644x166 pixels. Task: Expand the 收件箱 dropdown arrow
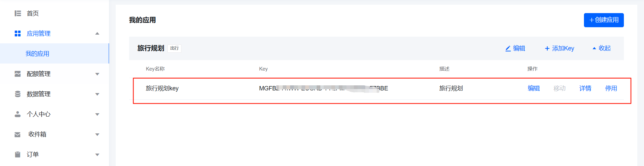click(x=97, y=134)
